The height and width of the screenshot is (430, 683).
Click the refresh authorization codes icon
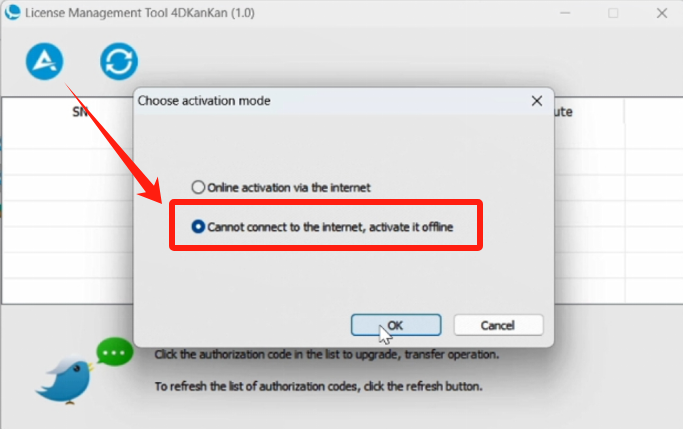(119, 61)
